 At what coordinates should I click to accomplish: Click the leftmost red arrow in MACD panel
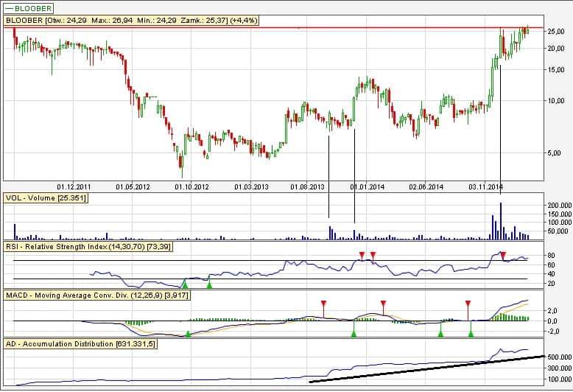point(323,304)
